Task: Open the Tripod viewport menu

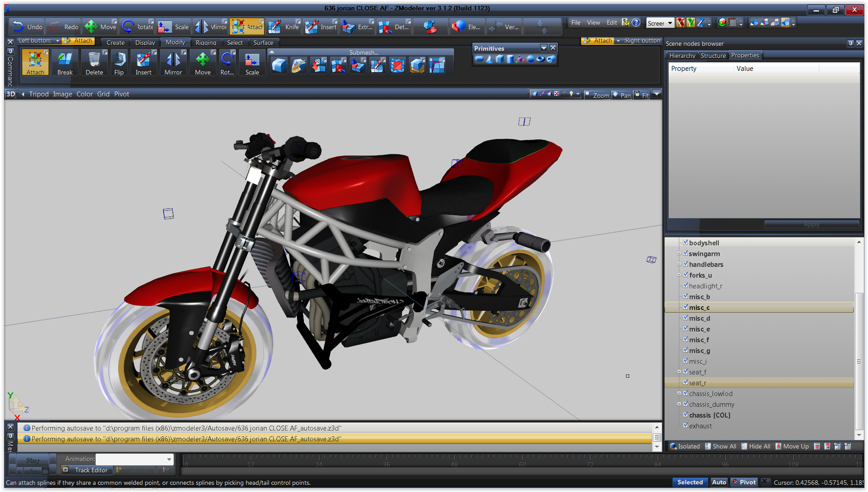Action: [x=39, y=94]
